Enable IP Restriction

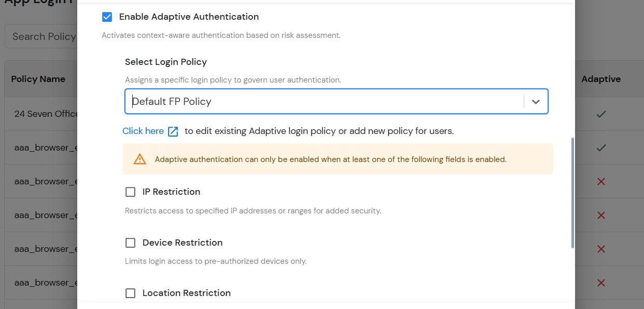130,192
